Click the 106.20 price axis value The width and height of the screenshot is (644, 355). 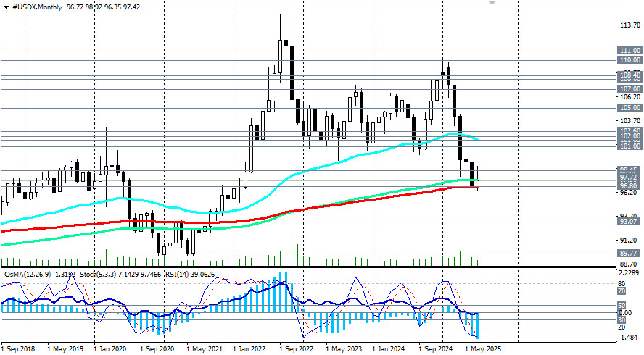pos(630,97)
